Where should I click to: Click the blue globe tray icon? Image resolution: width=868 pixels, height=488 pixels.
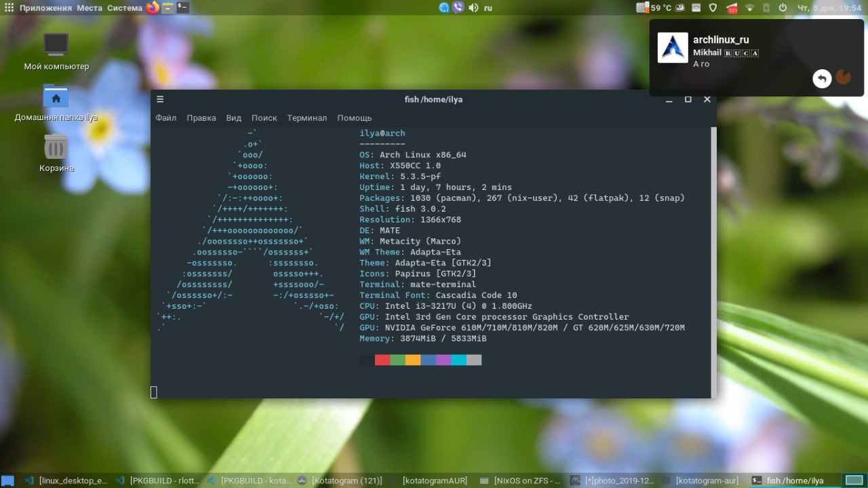444,7
